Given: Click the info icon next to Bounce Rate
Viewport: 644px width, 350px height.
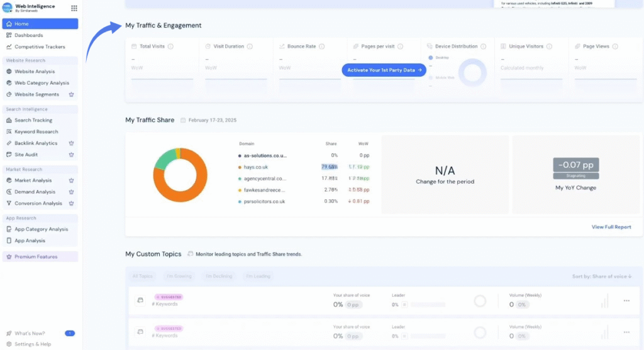Looking at the screenshot, I should [x=321, y=46].
